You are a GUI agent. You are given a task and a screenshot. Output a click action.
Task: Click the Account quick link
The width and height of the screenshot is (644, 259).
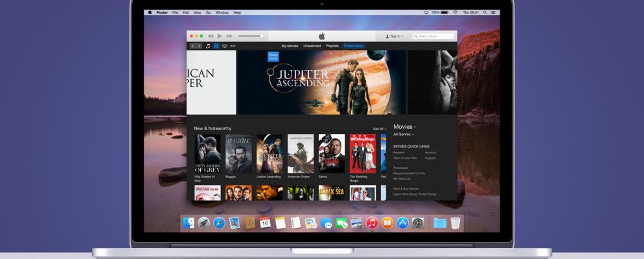430,152
